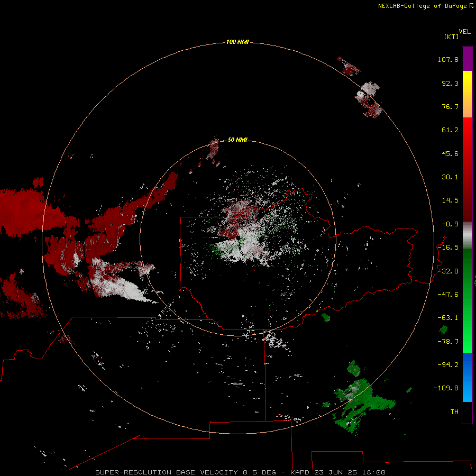Pick the yellow-orange segment of the color bar
This screenshot has width=476, height=476.
point(467,94)
